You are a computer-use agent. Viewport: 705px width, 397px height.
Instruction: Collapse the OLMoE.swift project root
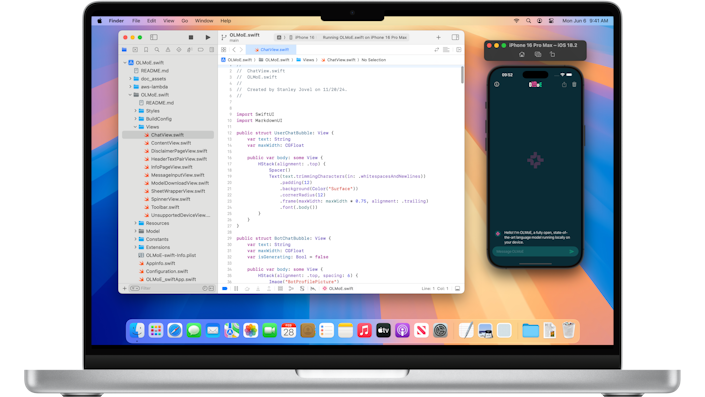pyautogui.click(x=125, y=63)
